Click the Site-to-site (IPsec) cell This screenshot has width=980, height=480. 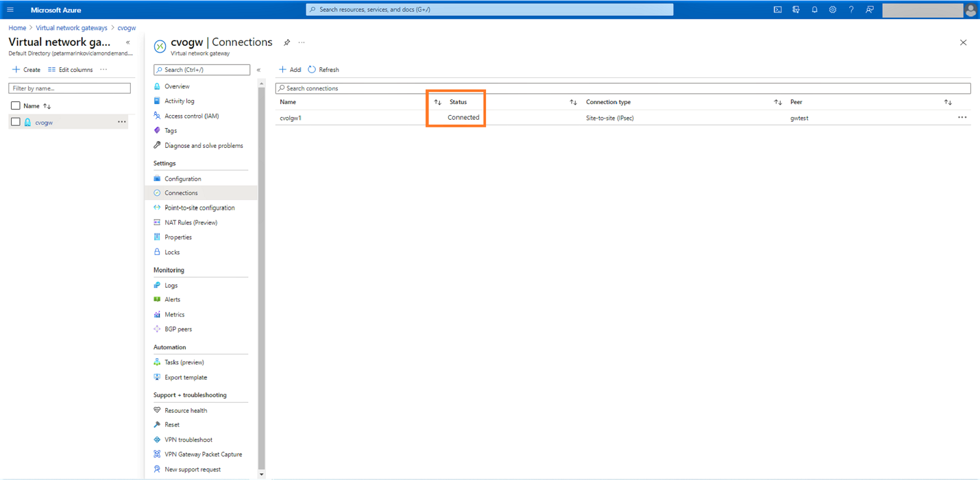[610, 118]
